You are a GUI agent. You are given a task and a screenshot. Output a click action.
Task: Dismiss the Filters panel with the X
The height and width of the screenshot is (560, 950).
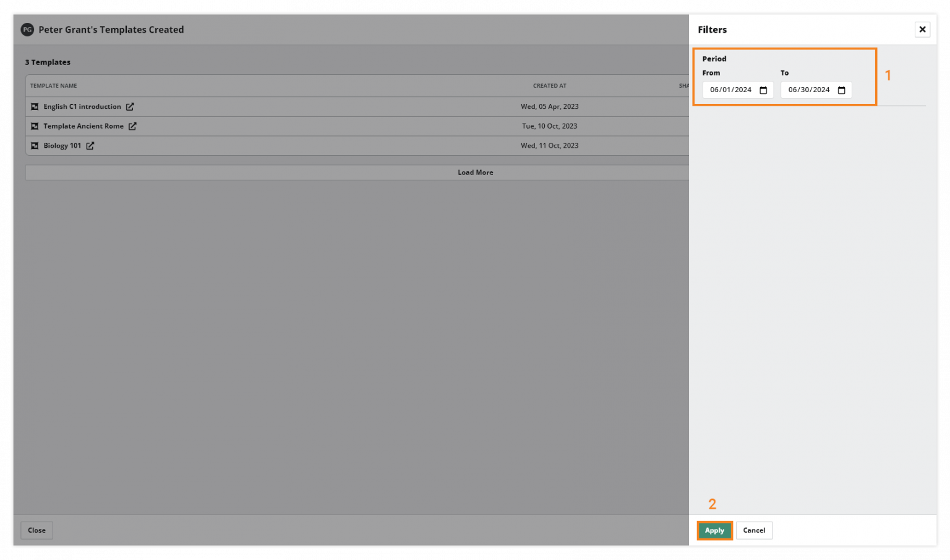pyautogui.click(x=922, y=29)
